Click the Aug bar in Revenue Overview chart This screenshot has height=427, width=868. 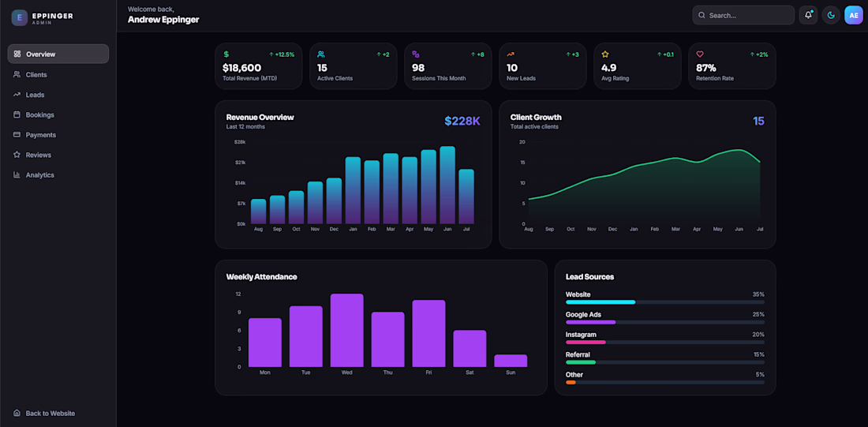[259, 212]
